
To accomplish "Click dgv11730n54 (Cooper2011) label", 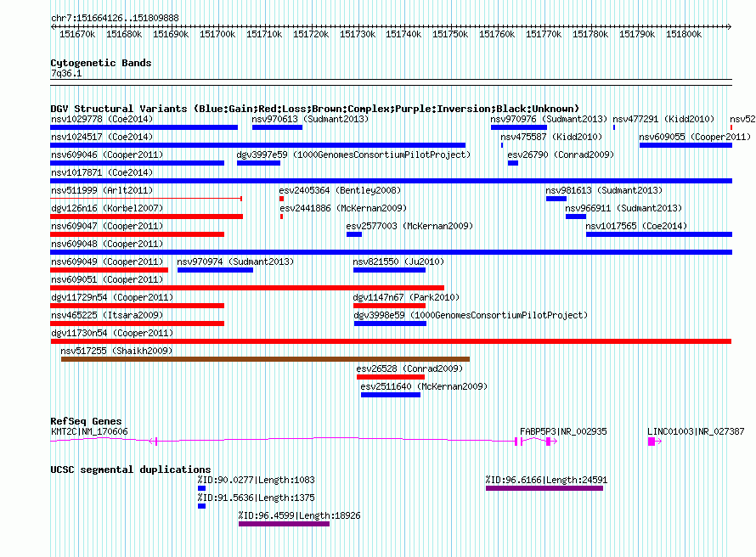I will click(x=112, y=333).
